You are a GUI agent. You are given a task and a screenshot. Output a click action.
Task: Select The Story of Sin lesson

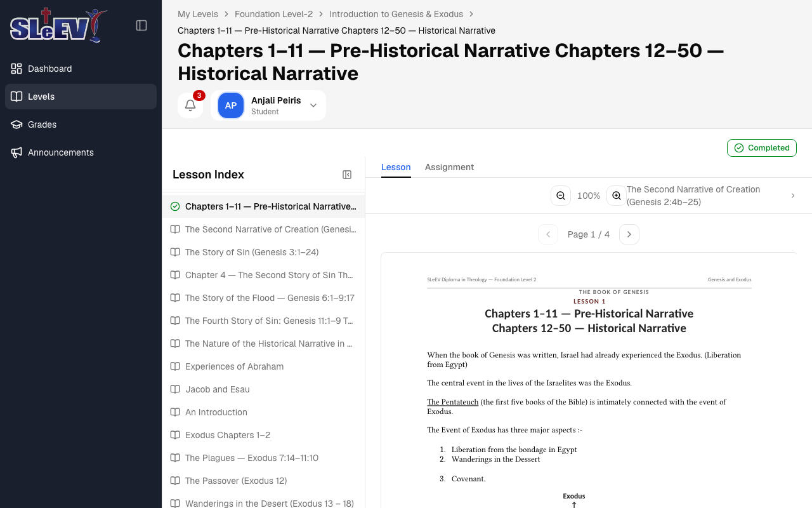pos(263,252)
